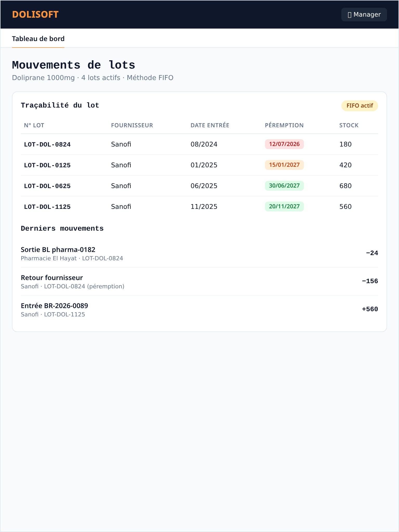Select lot LOT-DOL-1125 row

pos(199,207)
